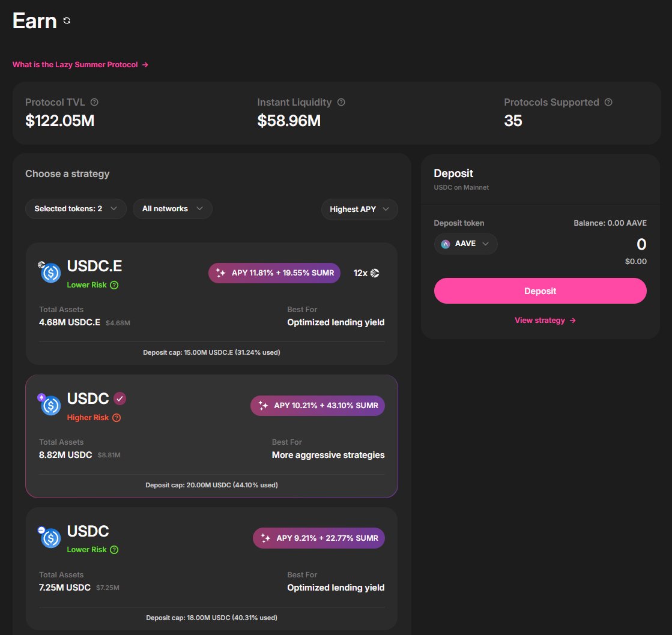672x635 pixels.
Task: Click the Protocols Supported count 35
Action: pyautogui.click(x=513, y=121)
